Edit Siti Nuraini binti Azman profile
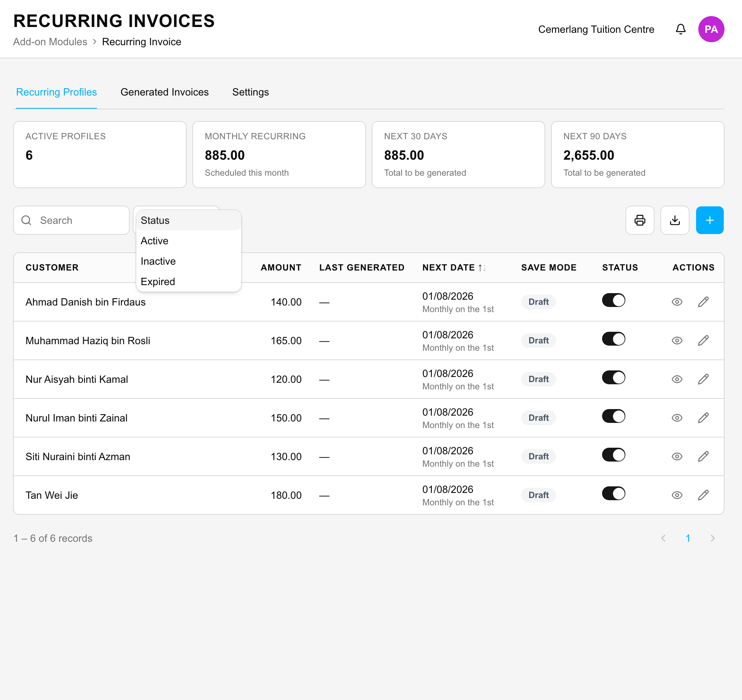 (703, 456)
